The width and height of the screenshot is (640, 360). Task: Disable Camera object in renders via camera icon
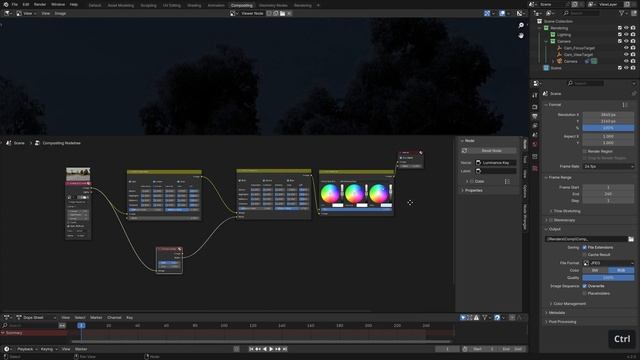point(633,61)
